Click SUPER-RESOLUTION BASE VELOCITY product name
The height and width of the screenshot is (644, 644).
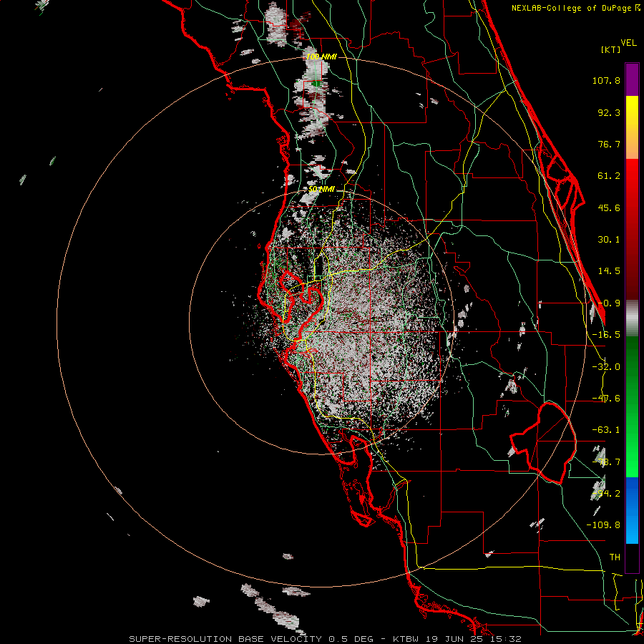(225, 639)
